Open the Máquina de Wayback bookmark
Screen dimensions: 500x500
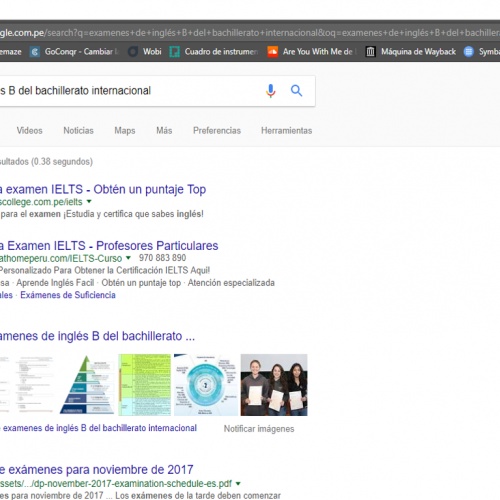point(410,52)
